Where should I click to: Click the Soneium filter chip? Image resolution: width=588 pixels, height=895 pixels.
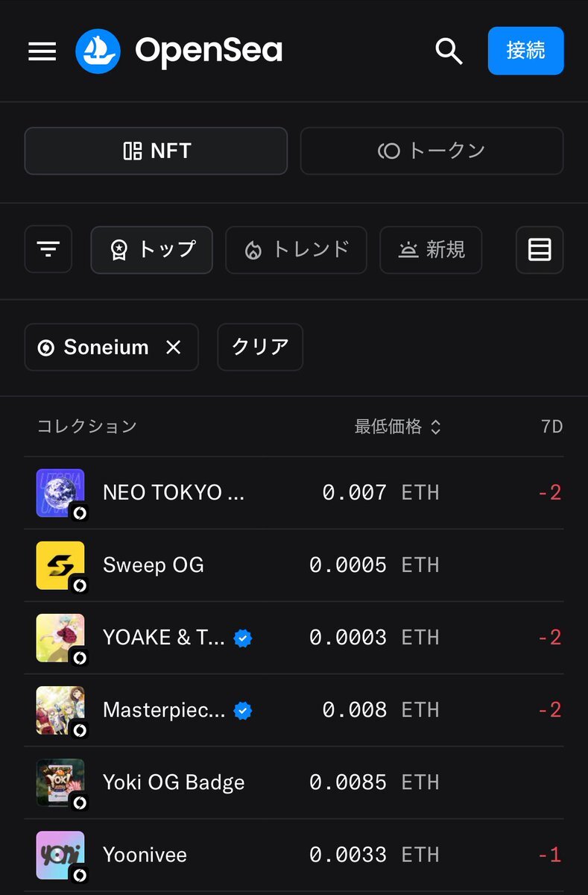point(111,348)
